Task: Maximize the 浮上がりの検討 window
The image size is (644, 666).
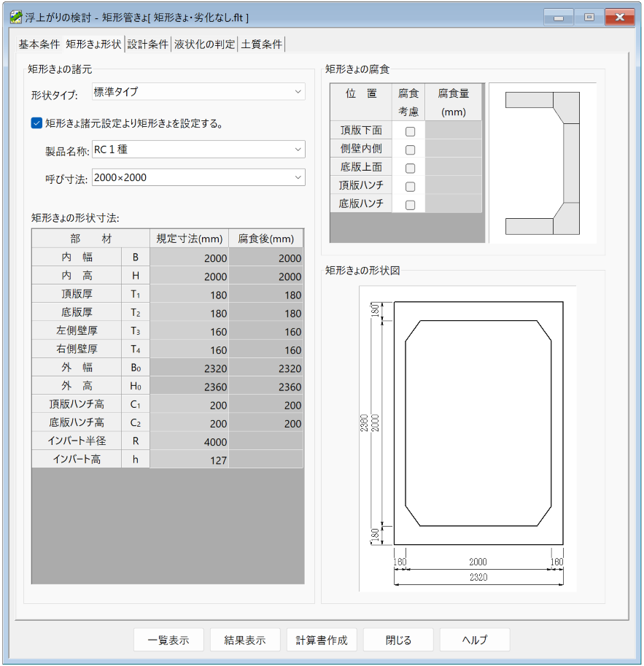Action: pos(589,18)
